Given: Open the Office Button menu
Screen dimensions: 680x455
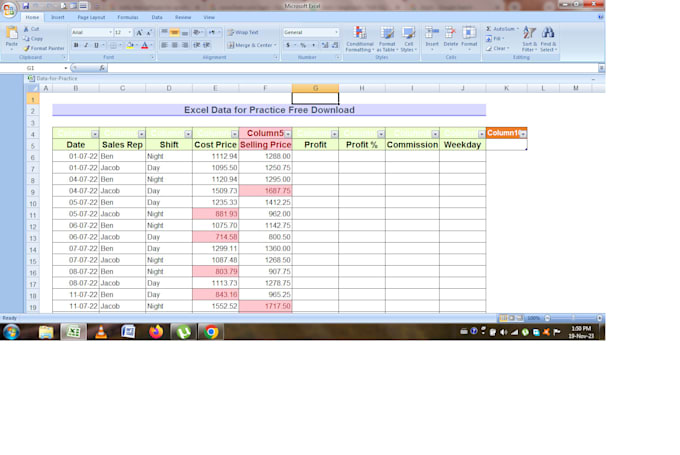Looking at the screenshot, I should 9,9.
